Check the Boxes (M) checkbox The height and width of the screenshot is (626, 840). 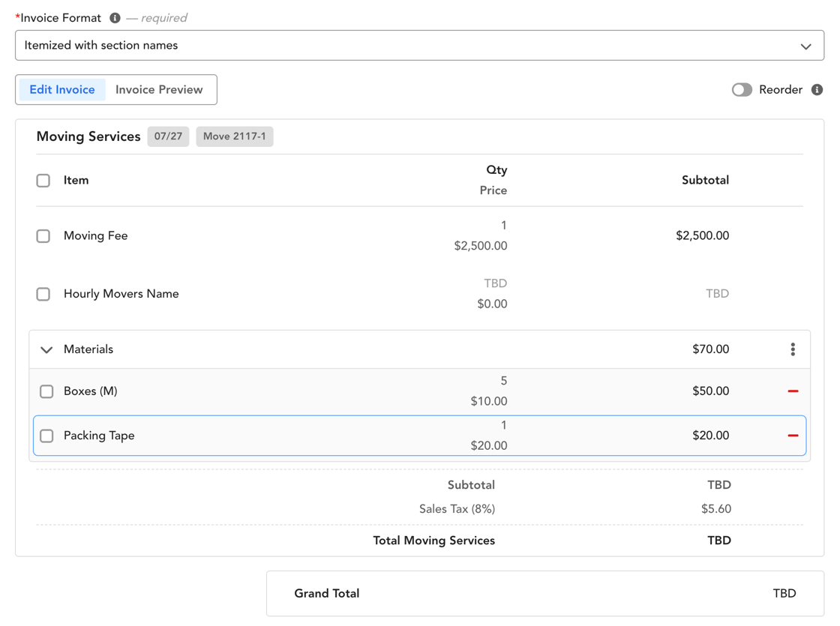pos(46,391)
